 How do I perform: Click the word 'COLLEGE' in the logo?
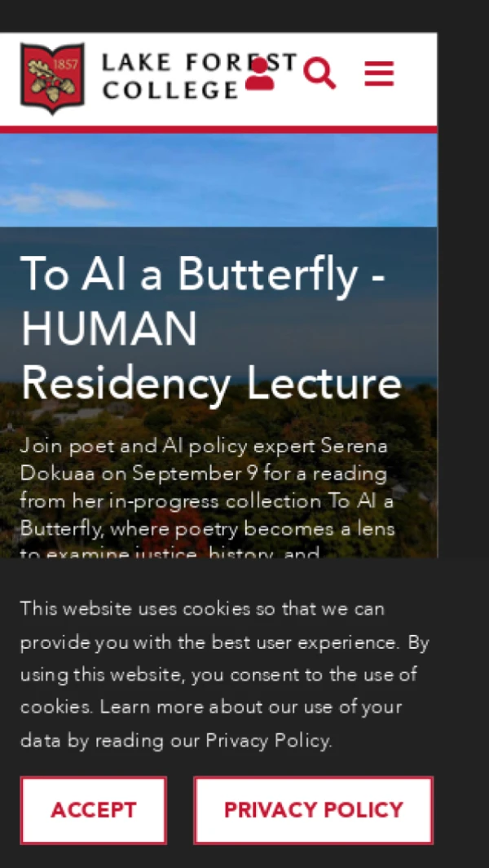pyautogui.click(x=170, y=90)
